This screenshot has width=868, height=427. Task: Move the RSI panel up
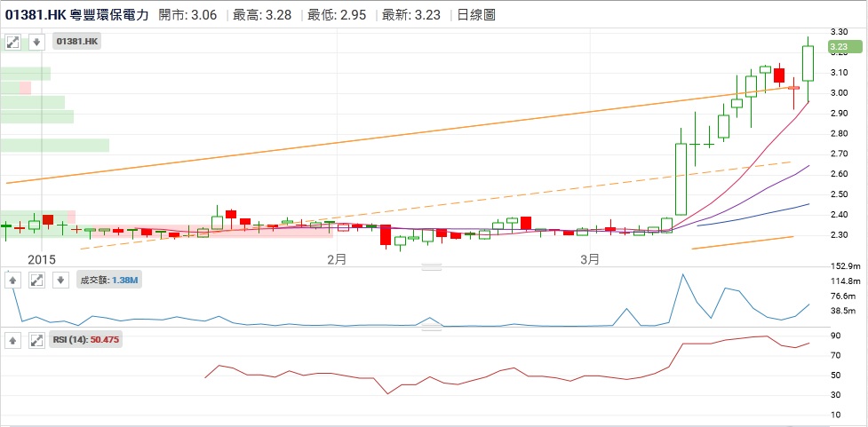click(14, 340)
